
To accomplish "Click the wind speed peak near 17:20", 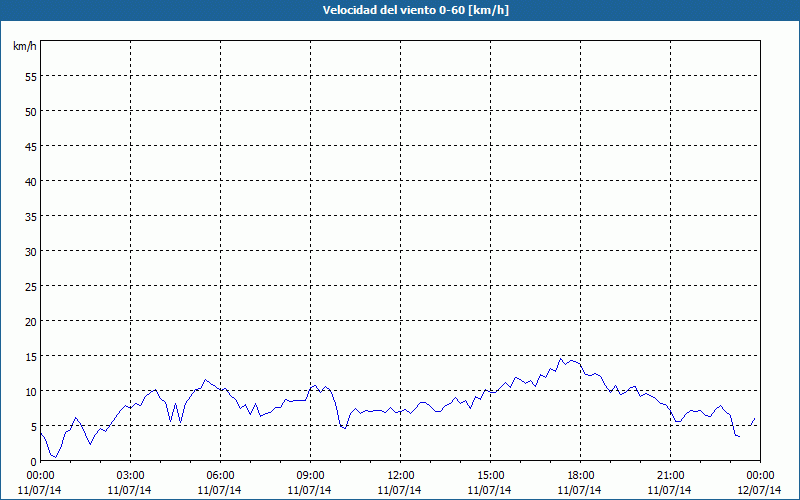I will tap(560, 359).
